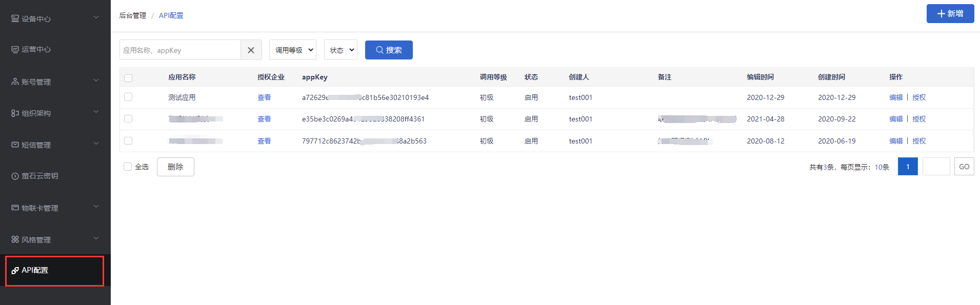Click 后台管理 breadcrumb link
The height and width of the screenshot is (305, 980).
(x=133, y=15)
